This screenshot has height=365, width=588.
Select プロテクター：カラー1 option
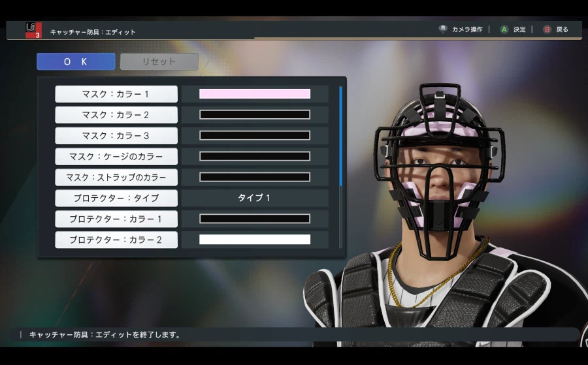tap(116, 219)
